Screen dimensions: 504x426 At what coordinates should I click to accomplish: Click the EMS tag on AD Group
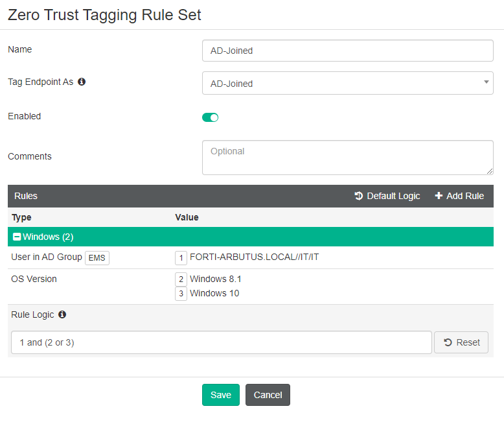pyautogui.click(x=97, y=258)
